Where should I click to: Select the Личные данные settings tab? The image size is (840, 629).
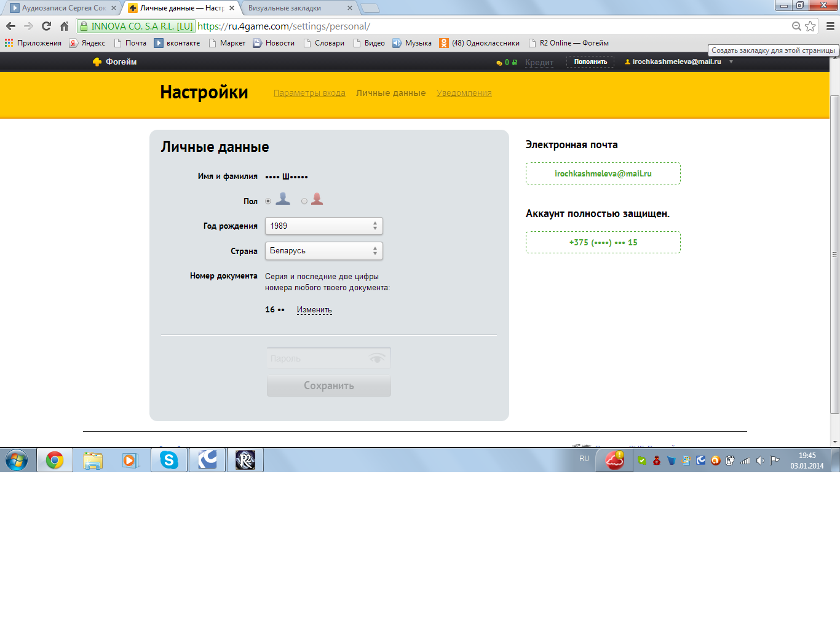click(x=391, y=93)
